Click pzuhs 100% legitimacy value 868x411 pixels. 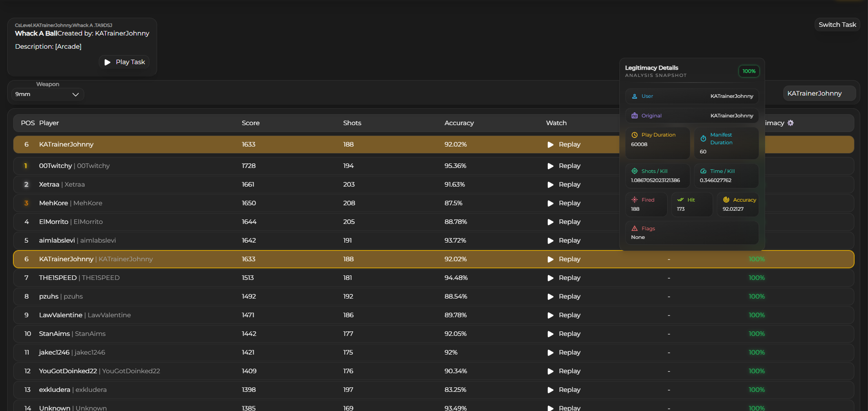point(756,296)
